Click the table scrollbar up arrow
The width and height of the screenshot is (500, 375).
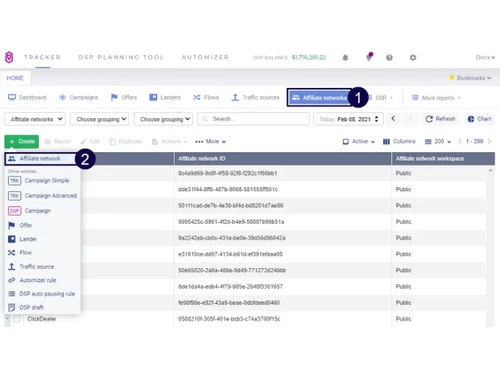[x=490, y=170]
